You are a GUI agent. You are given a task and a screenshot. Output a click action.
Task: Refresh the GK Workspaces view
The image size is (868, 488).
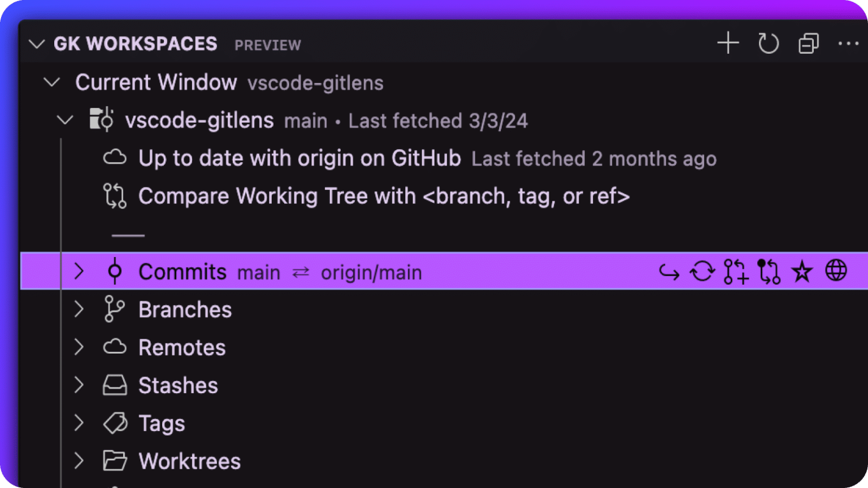click(769, 43)
